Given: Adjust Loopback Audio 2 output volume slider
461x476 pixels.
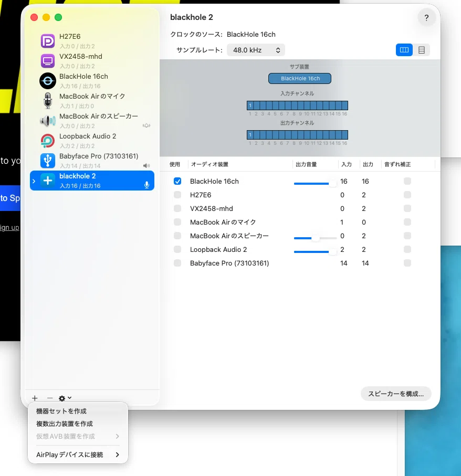Looking at the screenshot, I should click(x=315, y=252).
